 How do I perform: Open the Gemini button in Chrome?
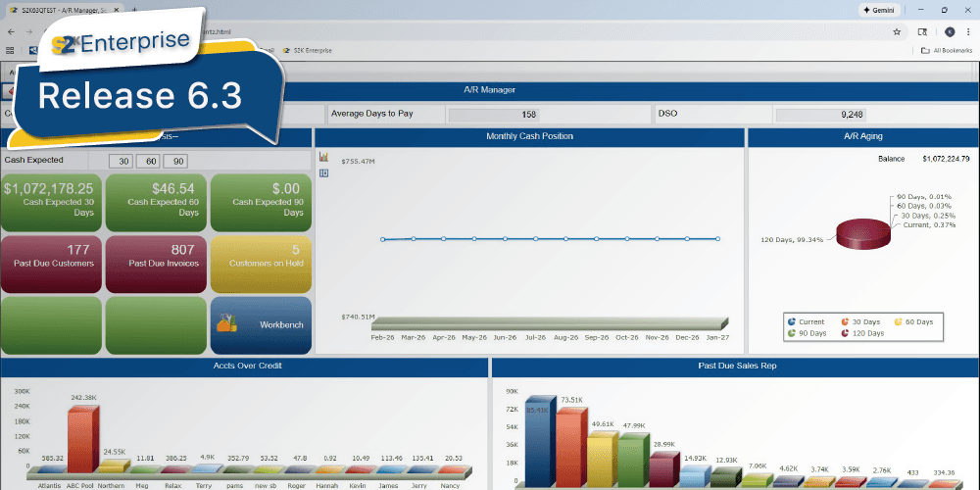[x=881, y=10]
